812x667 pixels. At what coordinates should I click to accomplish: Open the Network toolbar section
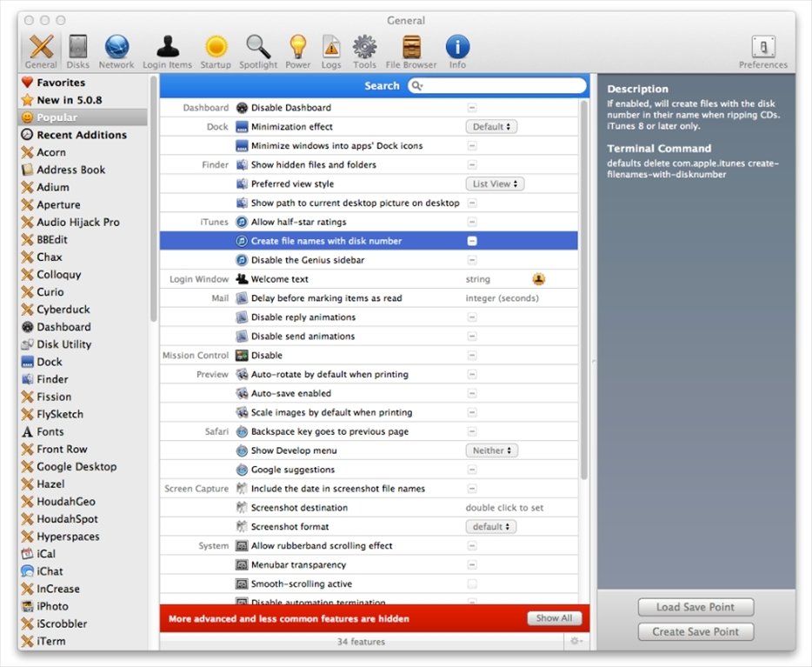pyautogui.click(x=116, y=51)
